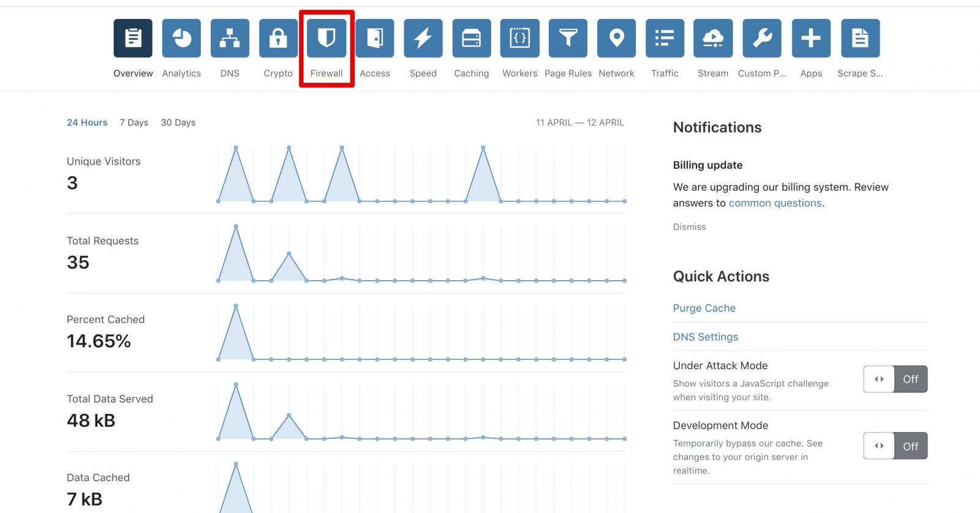
Task: Click the first peak on Unique Visitors chart
Action: coord(236,148)
